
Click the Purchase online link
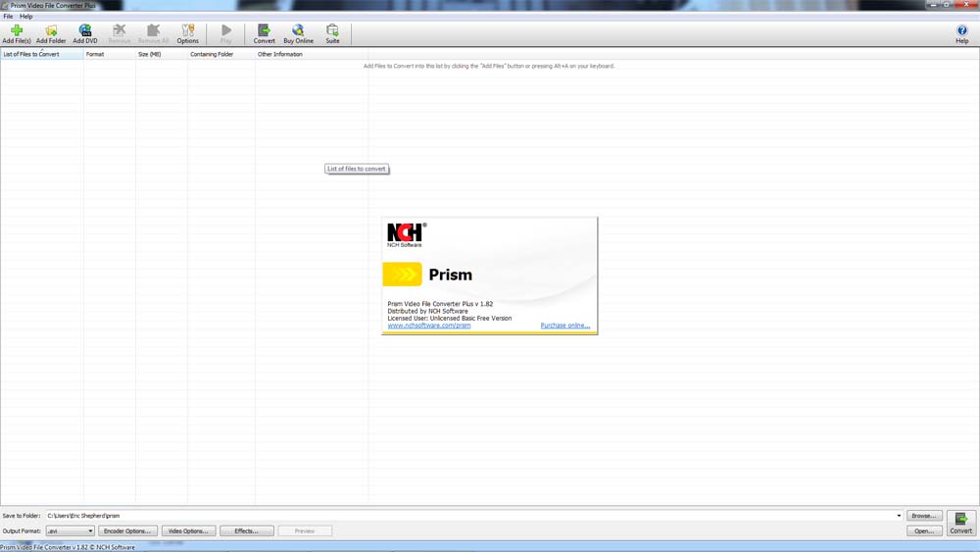565,326
